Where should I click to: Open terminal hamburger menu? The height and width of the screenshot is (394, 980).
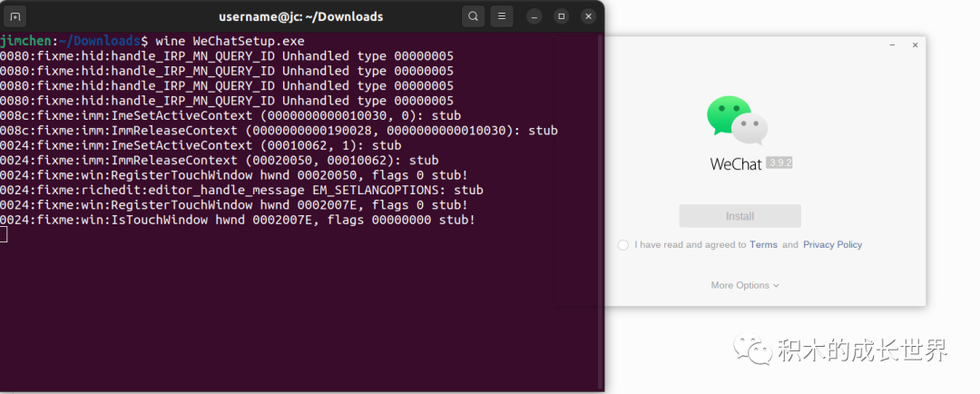(x=501, y=16)
